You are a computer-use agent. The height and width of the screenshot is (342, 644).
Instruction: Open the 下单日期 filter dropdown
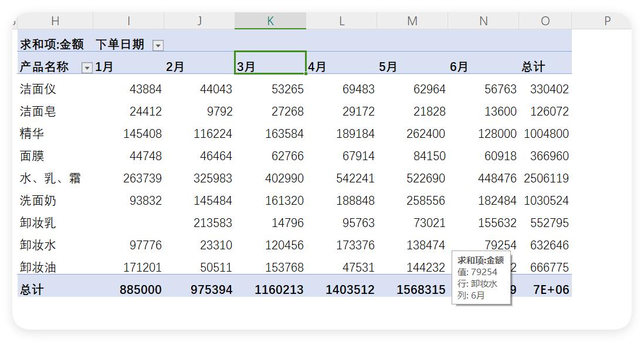click(x=158, y=46)
